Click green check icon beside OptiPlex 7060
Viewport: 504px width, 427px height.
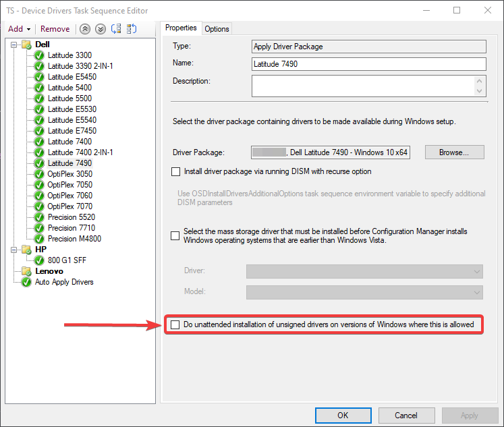pyautogui.click(x=39, y=196)
